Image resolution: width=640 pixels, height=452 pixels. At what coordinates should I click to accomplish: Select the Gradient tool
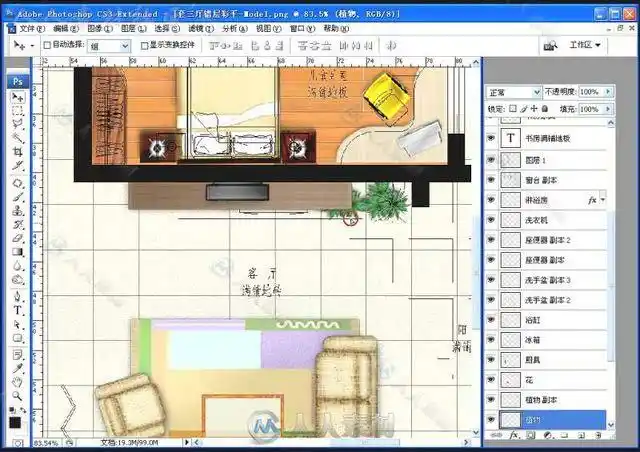[17, 252]
